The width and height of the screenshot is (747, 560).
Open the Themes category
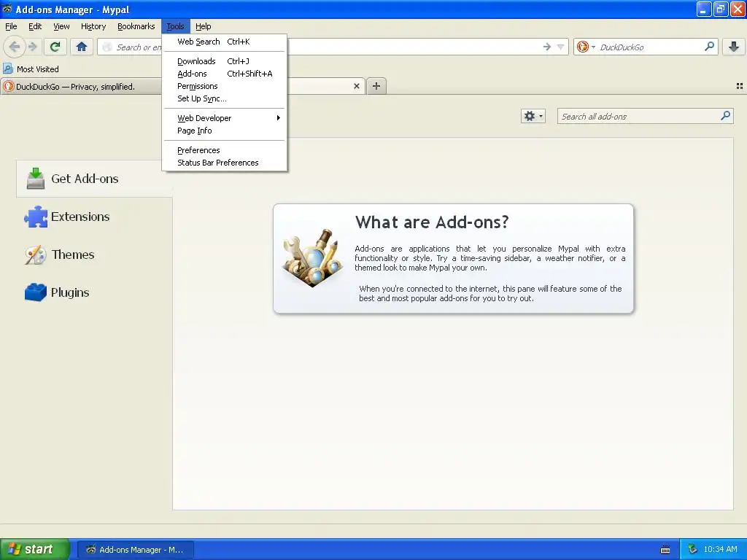click(x=94, y=254)
